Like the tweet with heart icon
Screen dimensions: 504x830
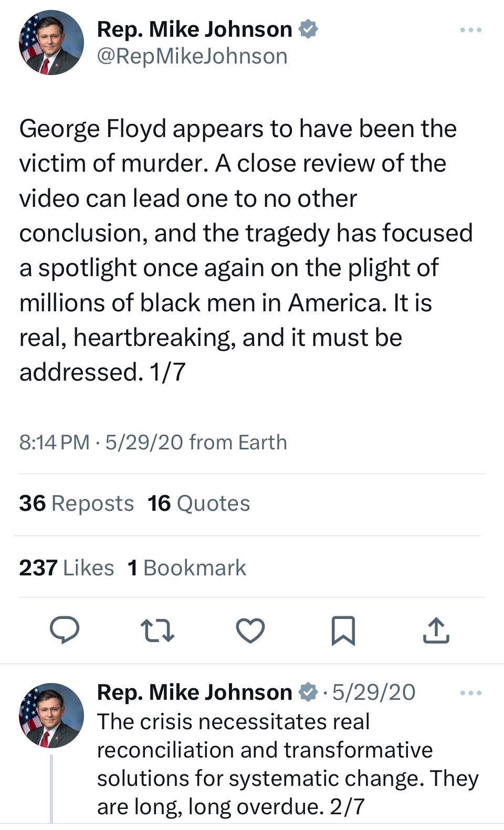(250, 631)
